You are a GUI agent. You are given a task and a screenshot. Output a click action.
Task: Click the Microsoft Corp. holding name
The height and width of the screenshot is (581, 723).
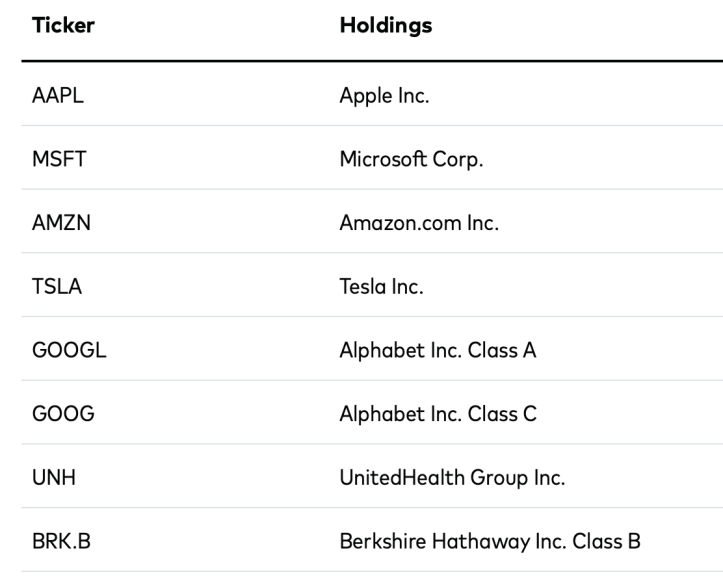click(x=411, y=160)
